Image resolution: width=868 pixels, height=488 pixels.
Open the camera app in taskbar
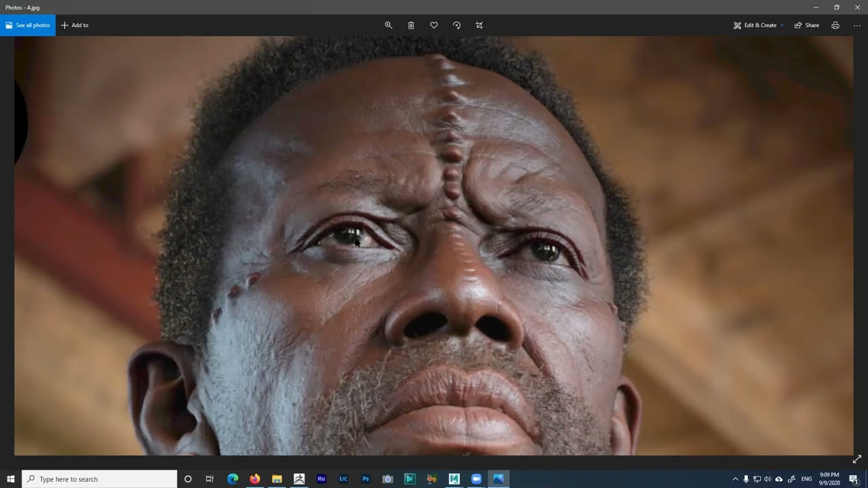(388, 479)
